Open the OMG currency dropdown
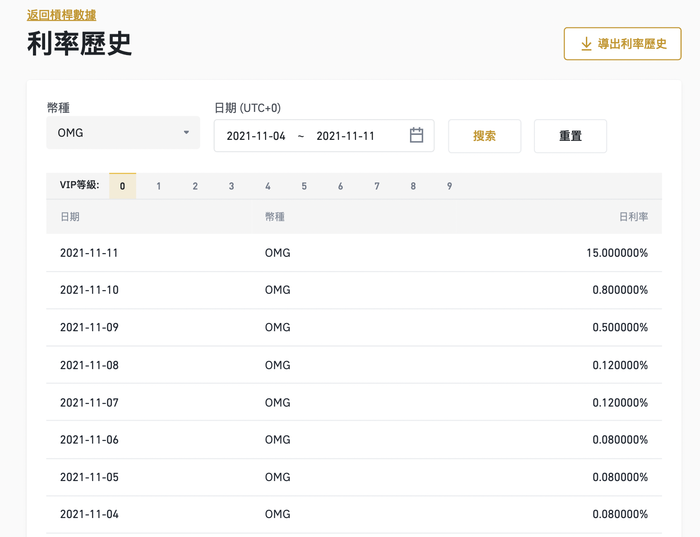 coord(122,133)
